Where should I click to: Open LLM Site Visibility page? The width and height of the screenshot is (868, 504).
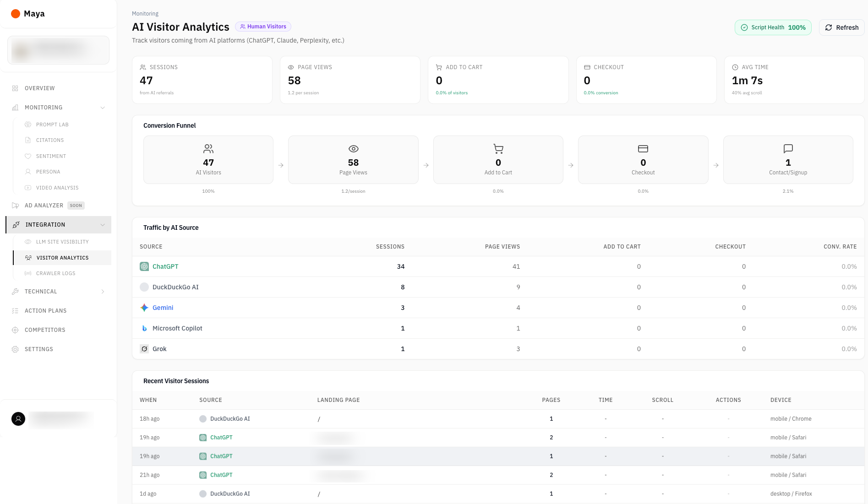coord(62,242)
